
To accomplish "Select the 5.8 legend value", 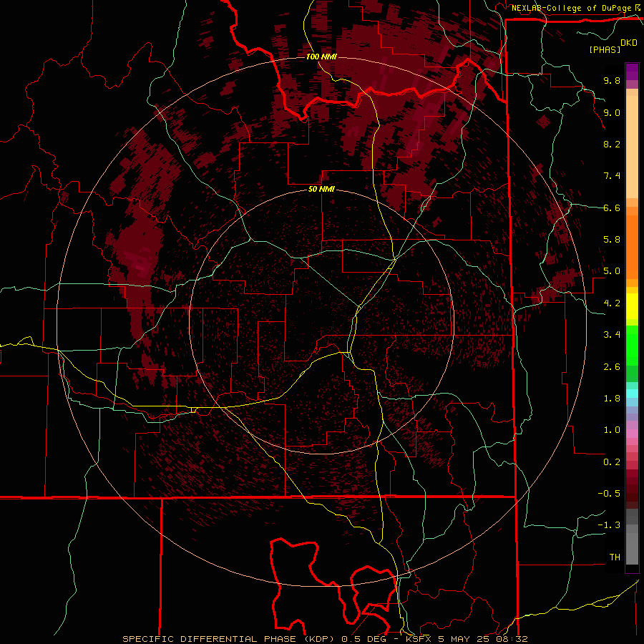I will pyautogui.click(x=612, y=240).
